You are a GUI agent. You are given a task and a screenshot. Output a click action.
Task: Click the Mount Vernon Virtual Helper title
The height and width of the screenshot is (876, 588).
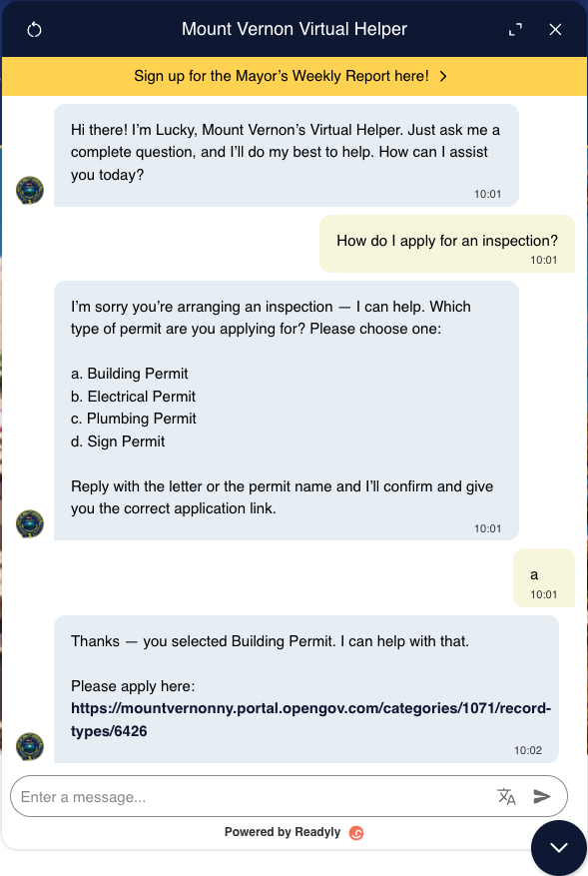294,29
